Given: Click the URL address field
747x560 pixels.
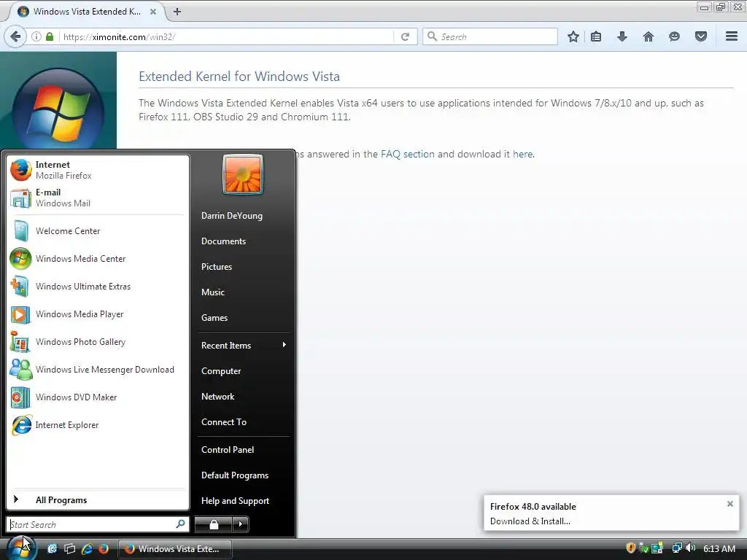Looking at the screenshot, I should [x=226, y=36].
